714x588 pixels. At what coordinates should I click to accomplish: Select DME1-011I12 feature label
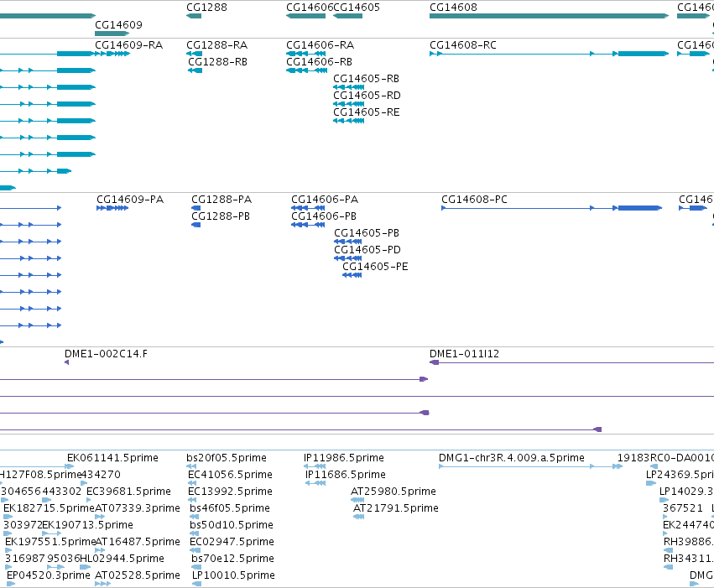click(465, 354)
